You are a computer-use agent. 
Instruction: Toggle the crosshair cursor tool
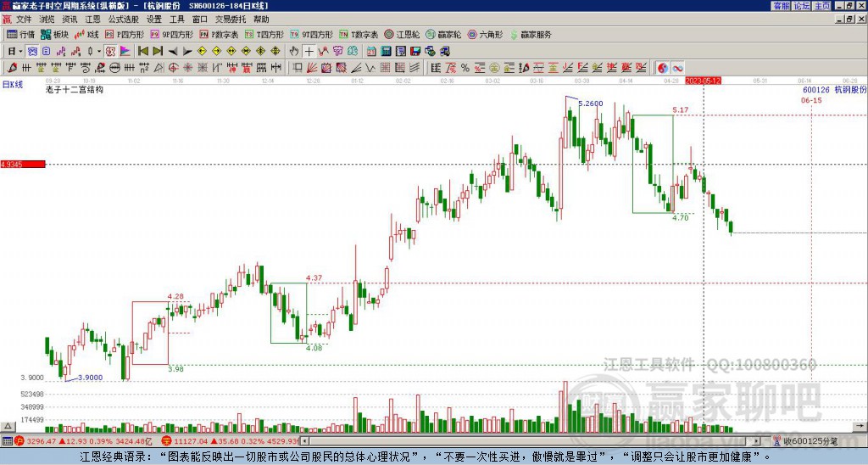click(309, 51)
